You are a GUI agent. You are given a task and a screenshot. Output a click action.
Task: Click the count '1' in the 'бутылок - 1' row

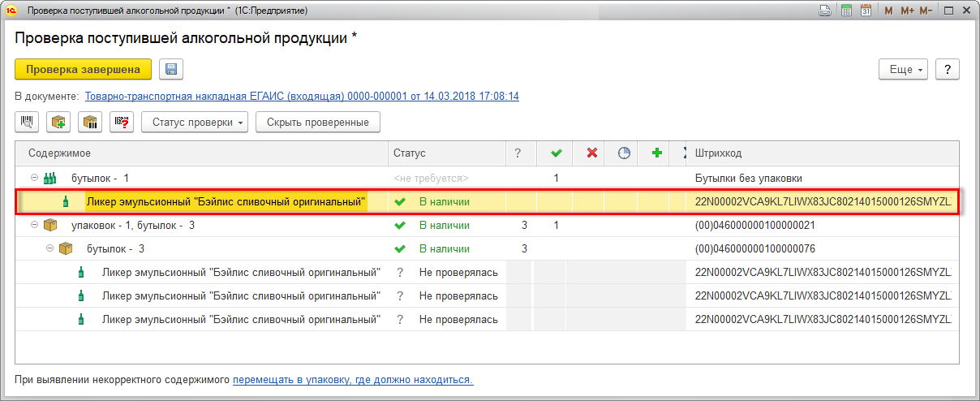coord(556,178)
